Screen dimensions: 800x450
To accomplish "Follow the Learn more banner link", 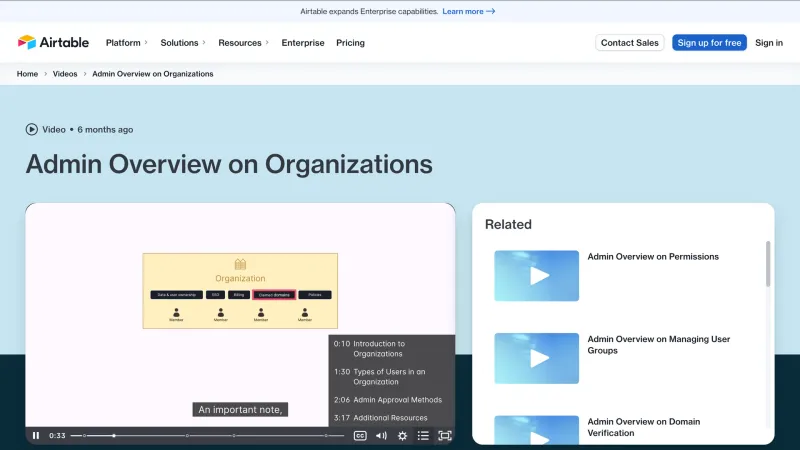I will pos(468,11).
